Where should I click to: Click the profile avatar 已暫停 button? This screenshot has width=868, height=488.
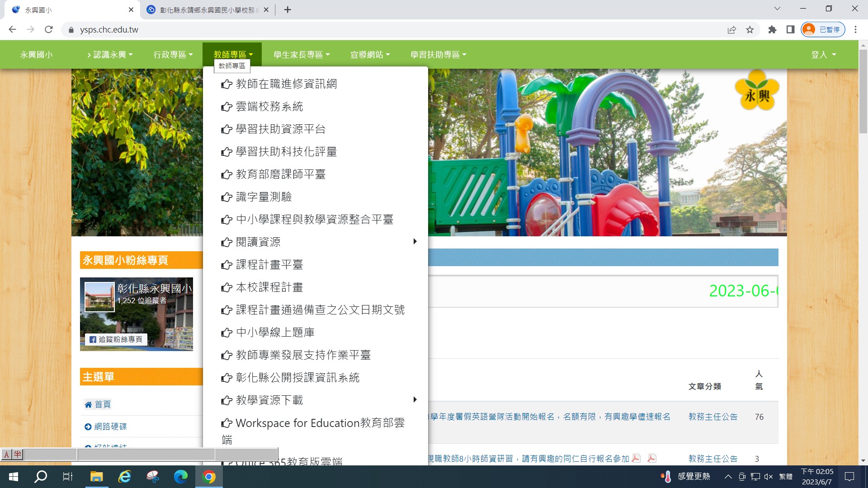(823, 29)
